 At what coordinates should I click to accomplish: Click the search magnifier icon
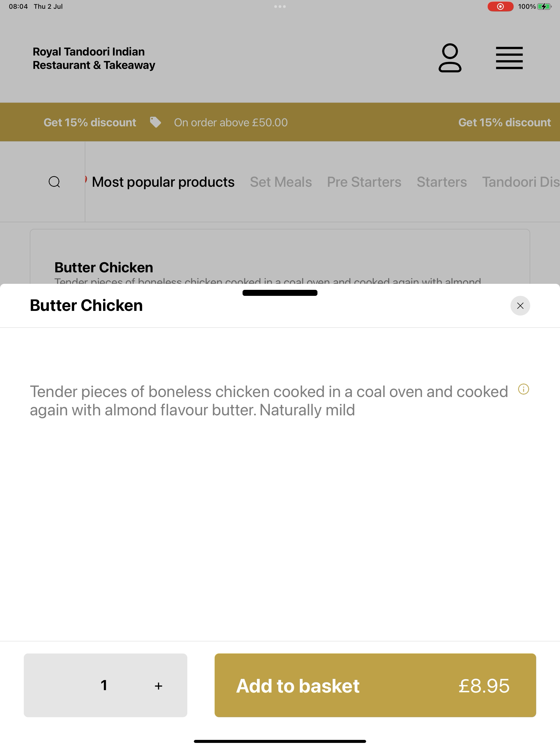[x=54, y=182]
